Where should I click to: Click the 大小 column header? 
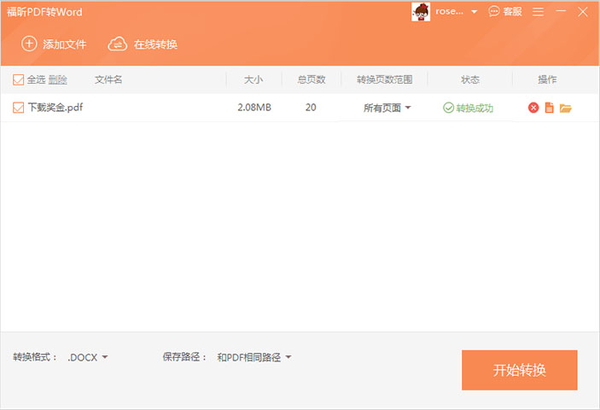point(253,80)
